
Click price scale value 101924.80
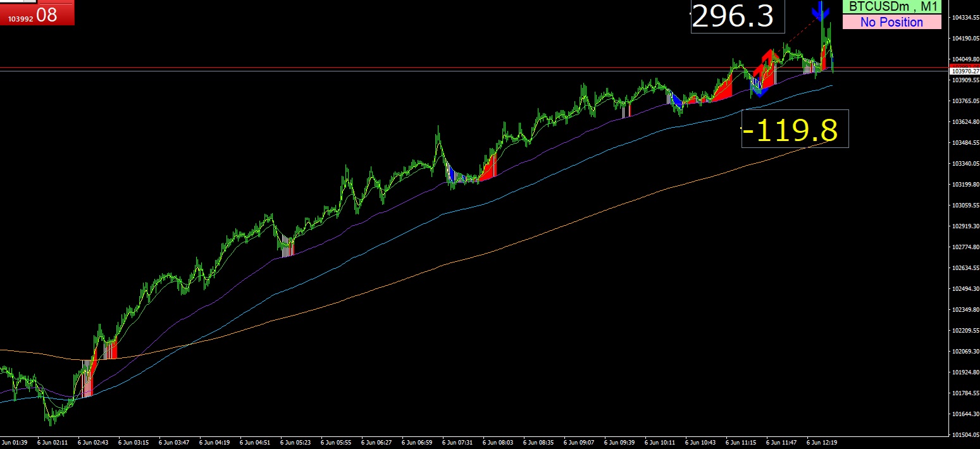pos(965,372)
